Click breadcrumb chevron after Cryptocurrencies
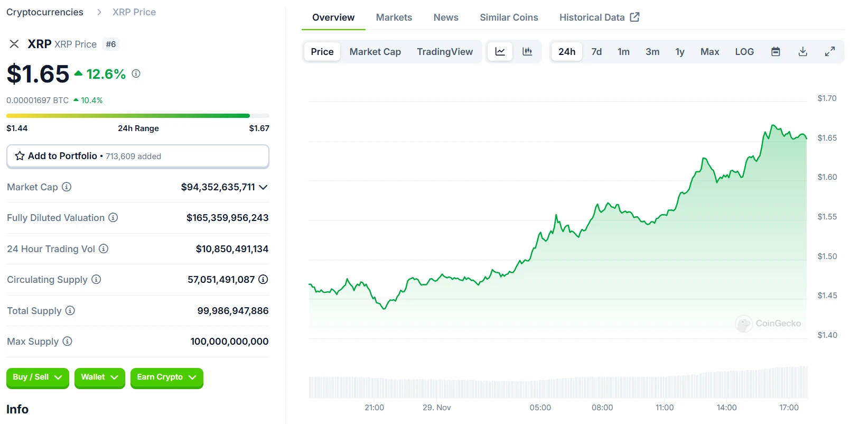 click(x=99, y=12)
